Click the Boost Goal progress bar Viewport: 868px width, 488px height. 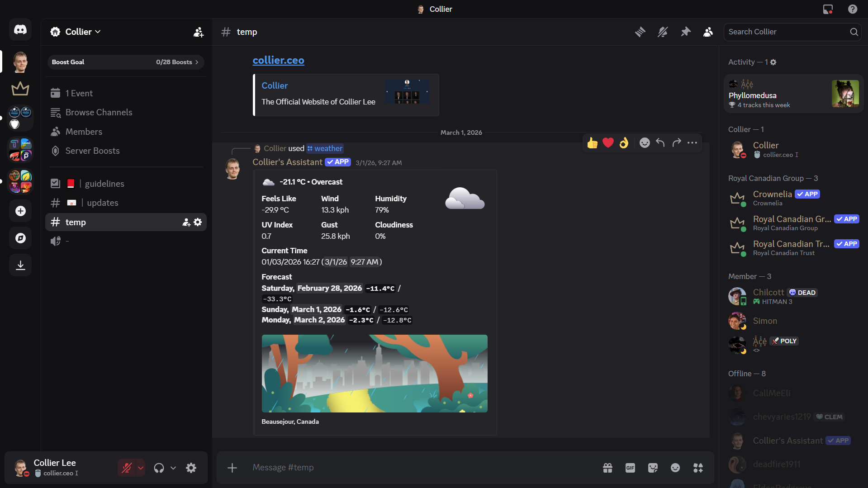(125, 62)
